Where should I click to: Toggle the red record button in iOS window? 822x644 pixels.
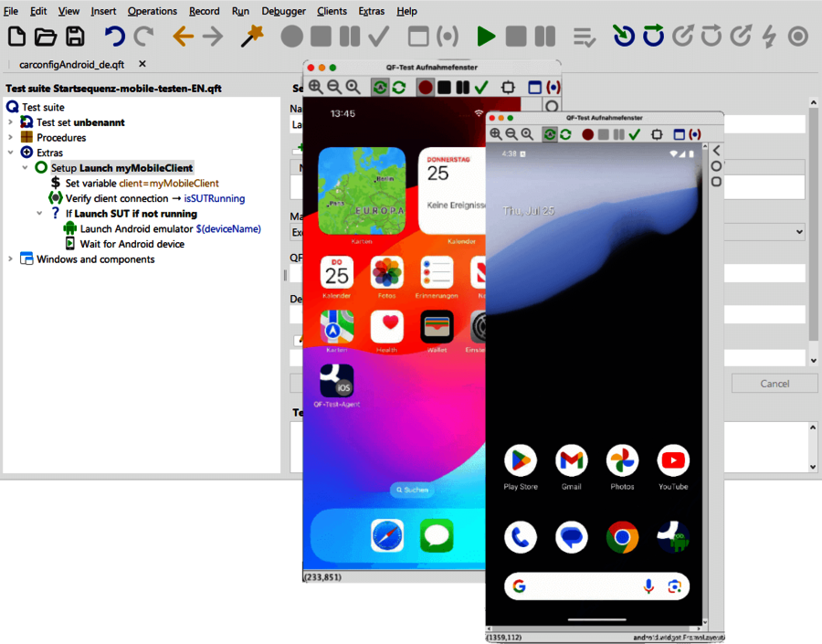click(x=425, y=87)
